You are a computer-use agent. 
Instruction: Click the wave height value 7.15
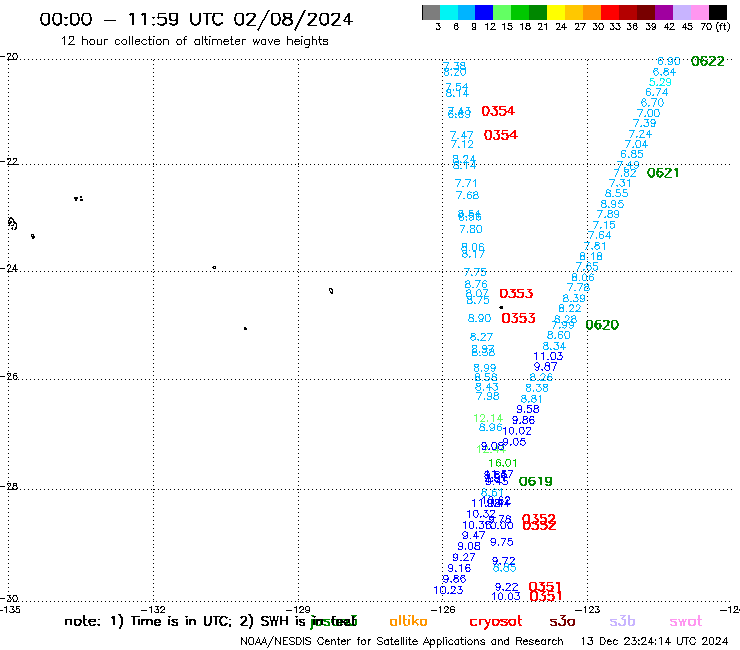pyautogui.click(x=604, y=225)
